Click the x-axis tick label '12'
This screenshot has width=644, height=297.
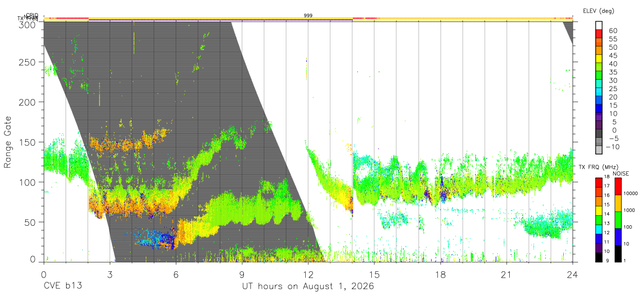pos(308,274)
